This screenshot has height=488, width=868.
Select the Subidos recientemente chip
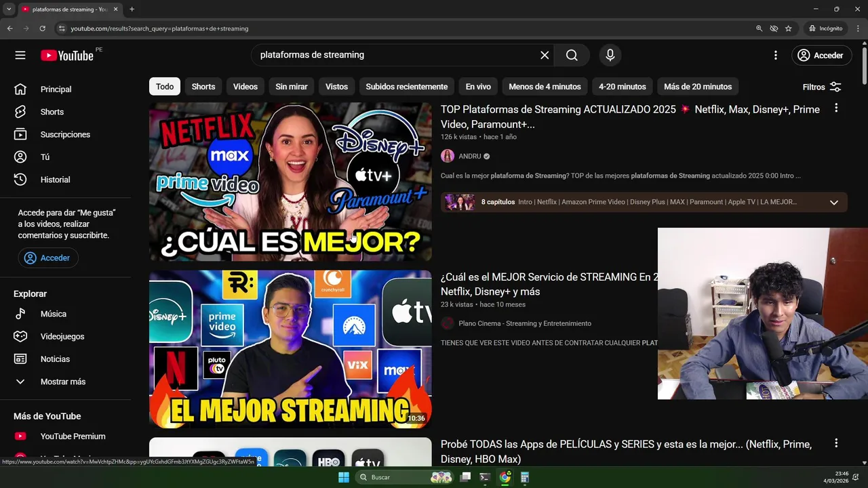(x=407, y=87)
